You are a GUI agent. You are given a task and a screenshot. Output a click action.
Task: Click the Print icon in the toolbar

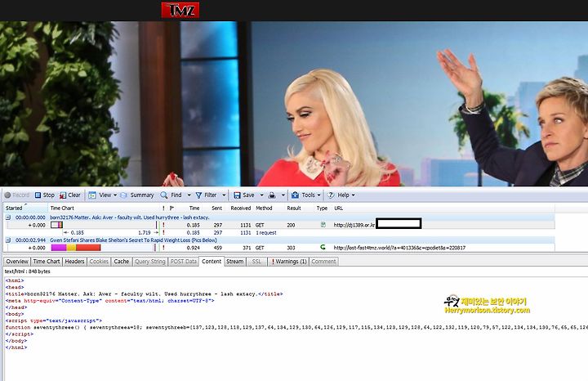click(272, 195)
